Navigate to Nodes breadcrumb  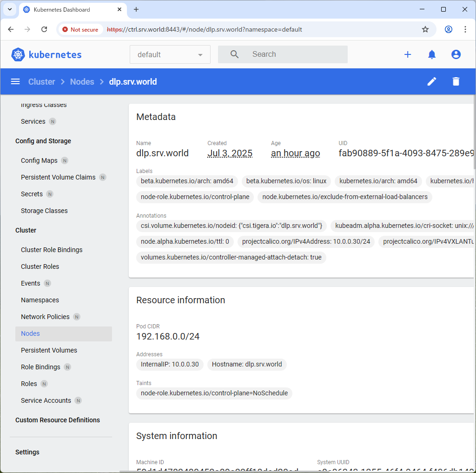(82, 82)
